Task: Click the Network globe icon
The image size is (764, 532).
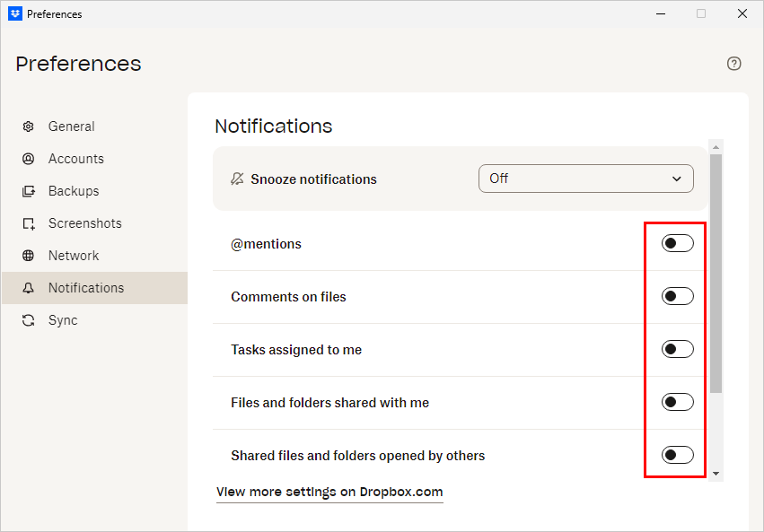Action: point(29,256)
